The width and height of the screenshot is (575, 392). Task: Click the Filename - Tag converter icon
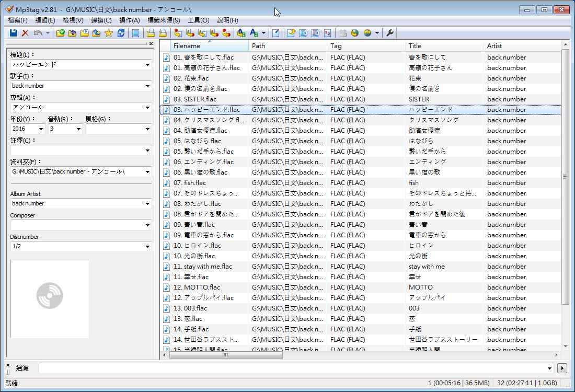pos(190,33)
